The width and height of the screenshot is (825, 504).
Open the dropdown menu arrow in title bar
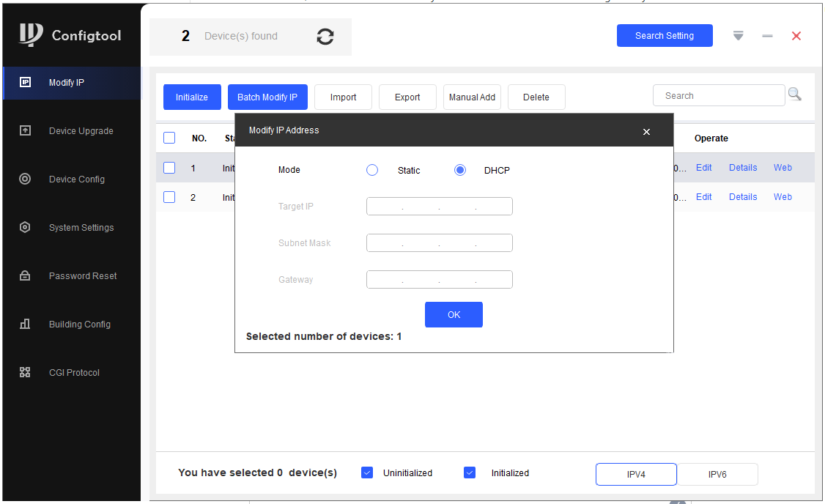[x=738, y=36]
